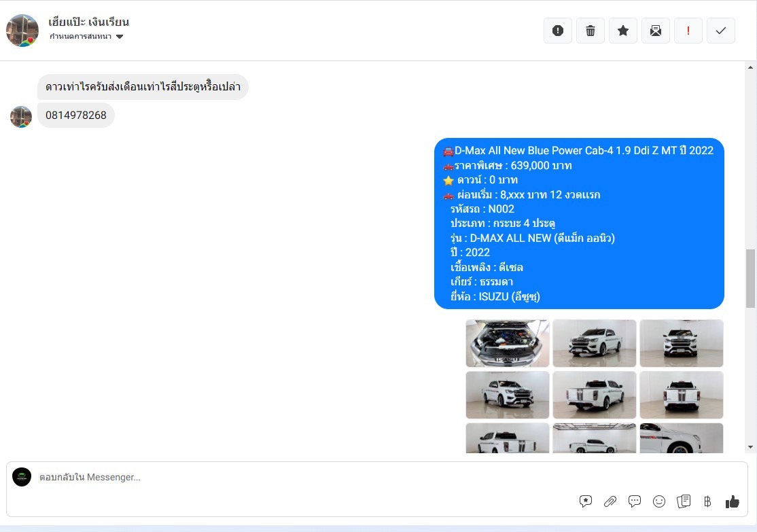Open bottom-row wheel close-up thumbnail

(681, 438)
